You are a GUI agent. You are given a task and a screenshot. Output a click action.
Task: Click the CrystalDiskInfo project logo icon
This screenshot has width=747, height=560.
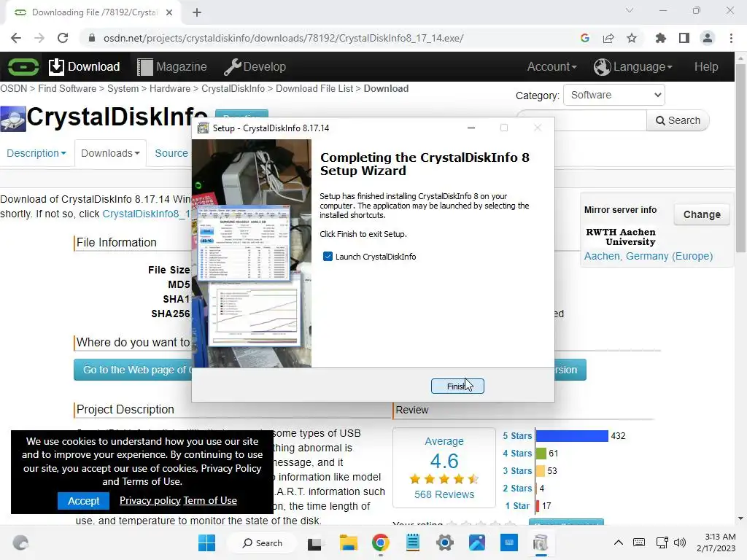[x=13, y=119]
